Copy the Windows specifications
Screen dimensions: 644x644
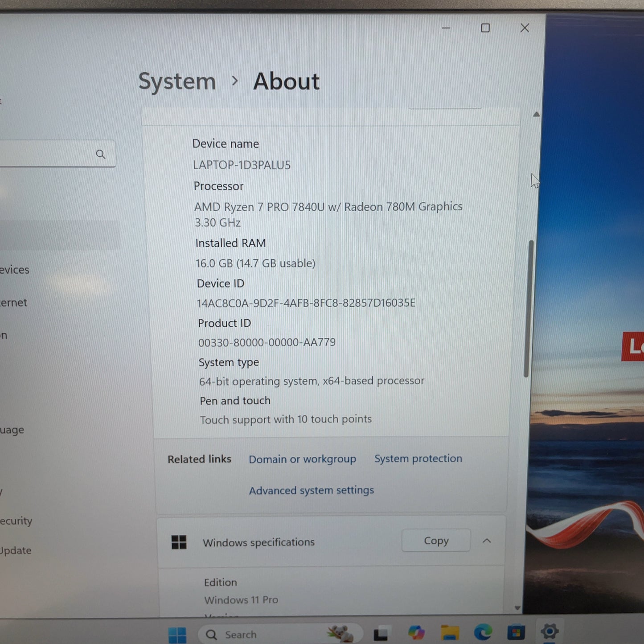coord(436,541)
